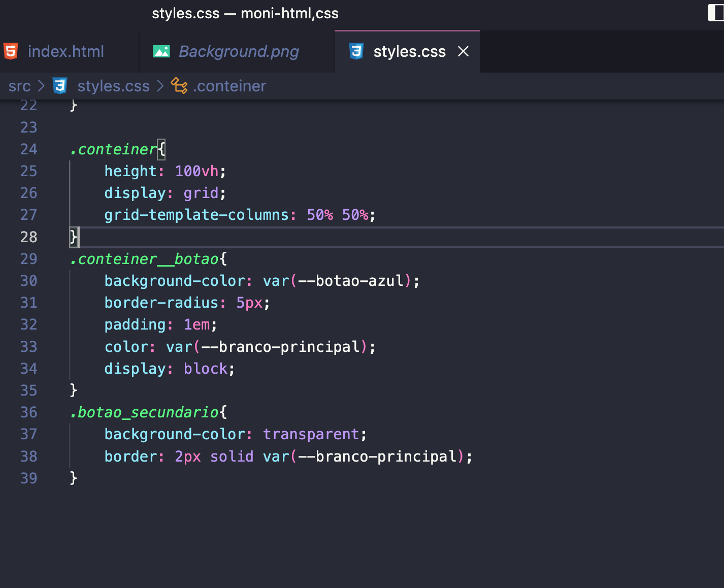Click the HTML5 icon on index.html tab
This screenshot has height=588, width=724.
pos(11,51)
